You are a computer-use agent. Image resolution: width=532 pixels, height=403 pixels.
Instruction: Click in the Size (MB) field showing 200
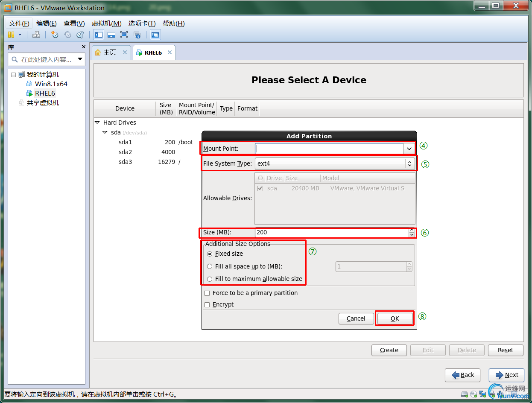click(331, 232)
